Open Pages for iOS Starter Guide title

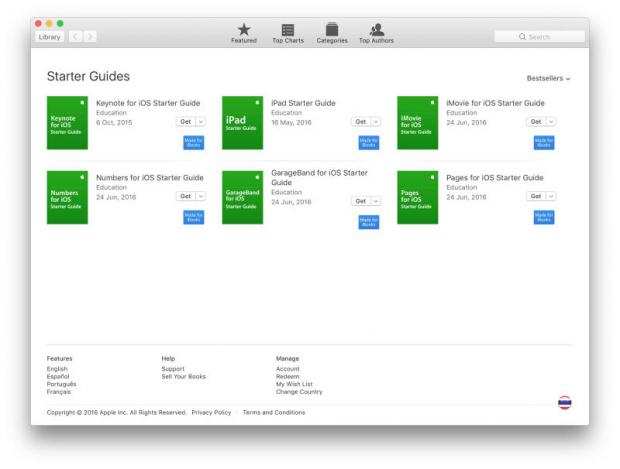click(x=495, y=178)
